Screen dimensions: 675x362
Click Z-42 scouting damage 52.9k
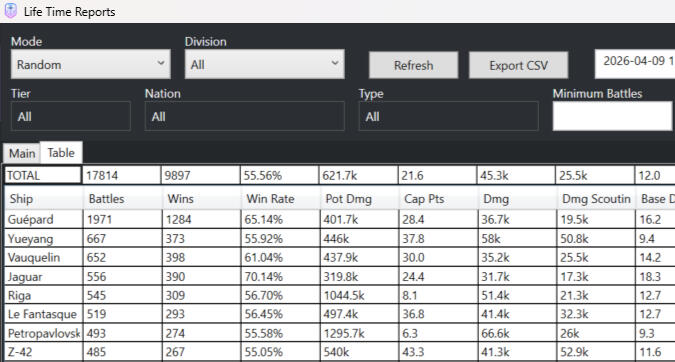pyautogui.click(x=596, y=352)
